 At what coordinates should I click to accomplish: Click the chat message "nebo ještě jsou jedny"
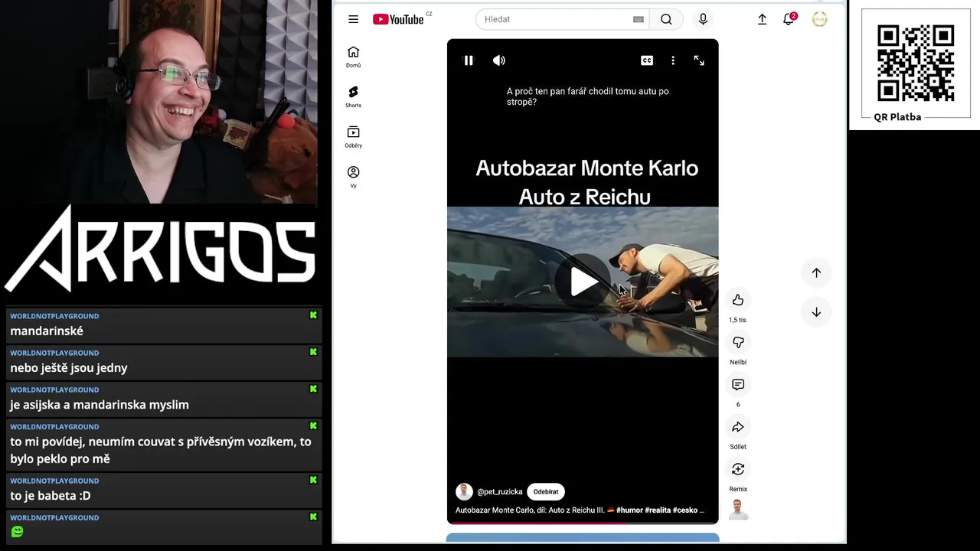pos(69,368)
